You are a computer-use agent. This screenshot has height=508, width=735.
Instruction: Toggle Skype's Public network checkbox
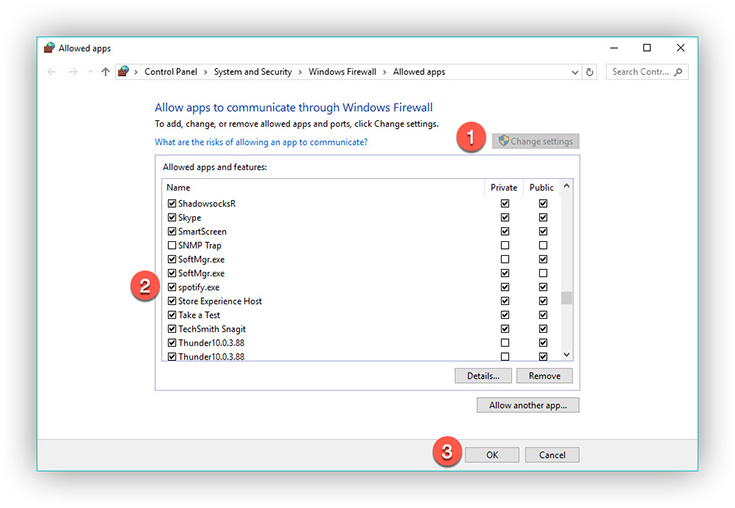click(542, 217)
